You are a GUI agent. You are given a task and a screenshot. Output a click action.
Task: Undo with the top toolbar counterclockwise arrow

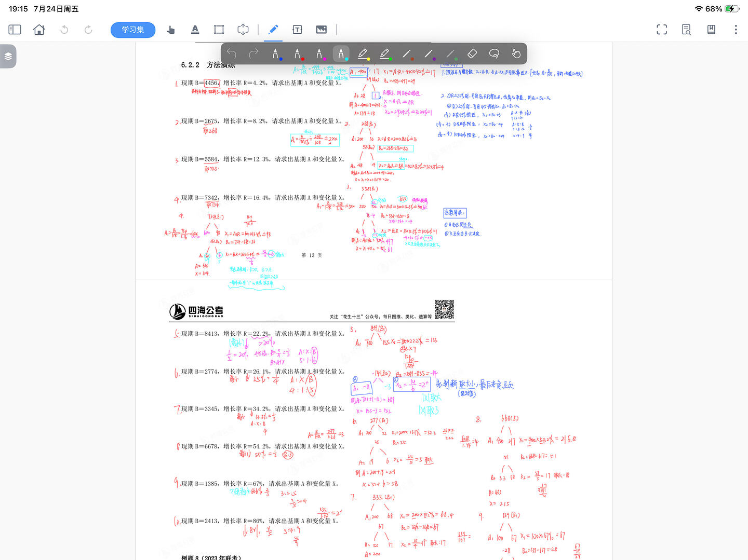pyautogui.click(x=64, y=30)
